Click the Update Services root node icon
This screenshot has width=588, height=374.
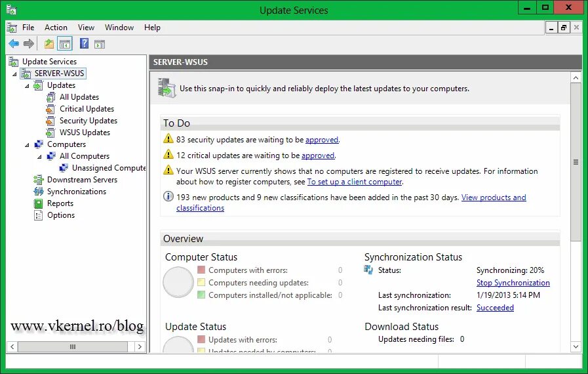tap(14, 61)
